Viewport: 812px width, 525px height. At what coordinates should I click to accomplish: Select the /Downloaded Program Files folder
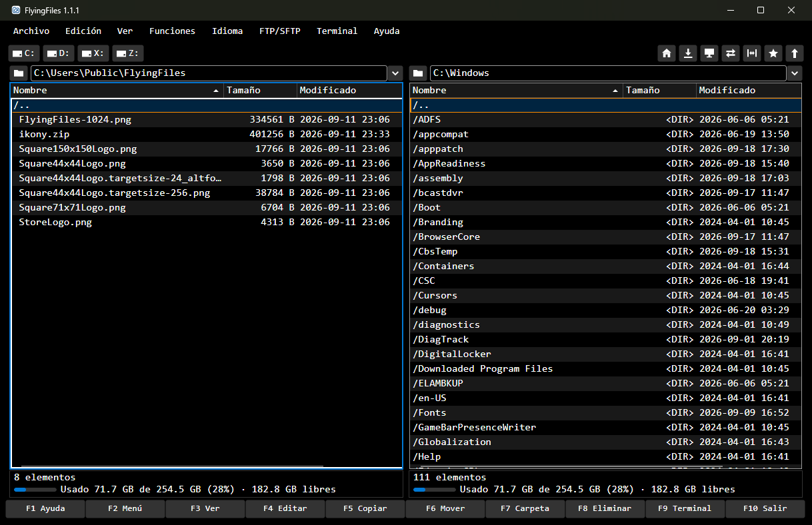(606, 368)
